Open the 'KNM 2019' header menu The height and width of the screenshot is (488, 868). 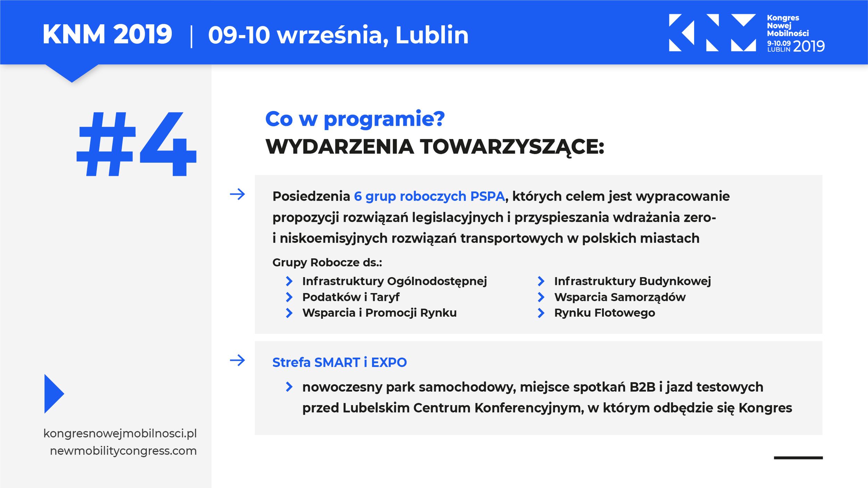pyautogui.click(x=108, y=33)
